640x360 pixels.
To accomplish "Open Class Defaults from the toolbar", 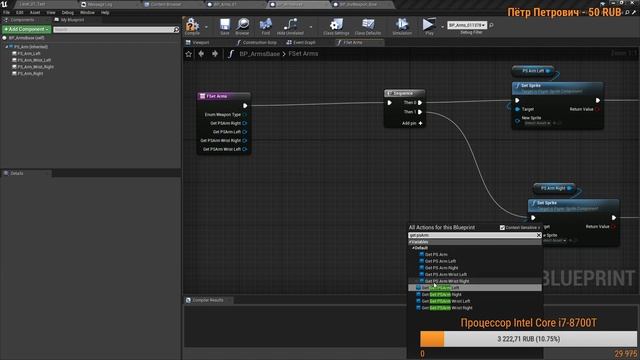I will [368, 24].
